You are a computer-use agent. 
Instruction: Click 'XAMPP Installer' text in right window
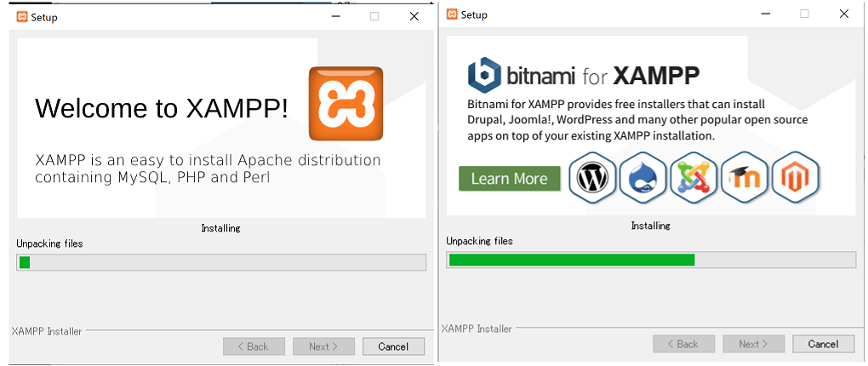click(477, 329)
